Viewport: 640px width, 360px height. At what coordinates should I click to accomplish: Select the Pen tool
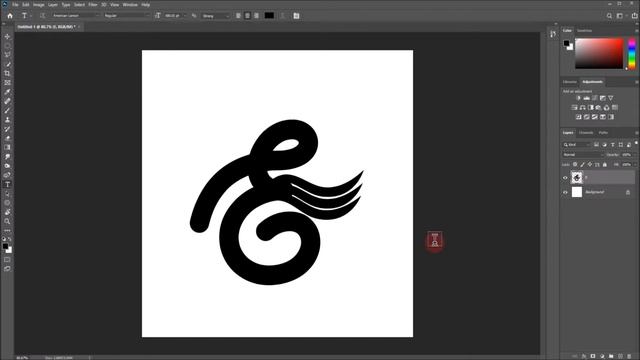coord(7,175)
